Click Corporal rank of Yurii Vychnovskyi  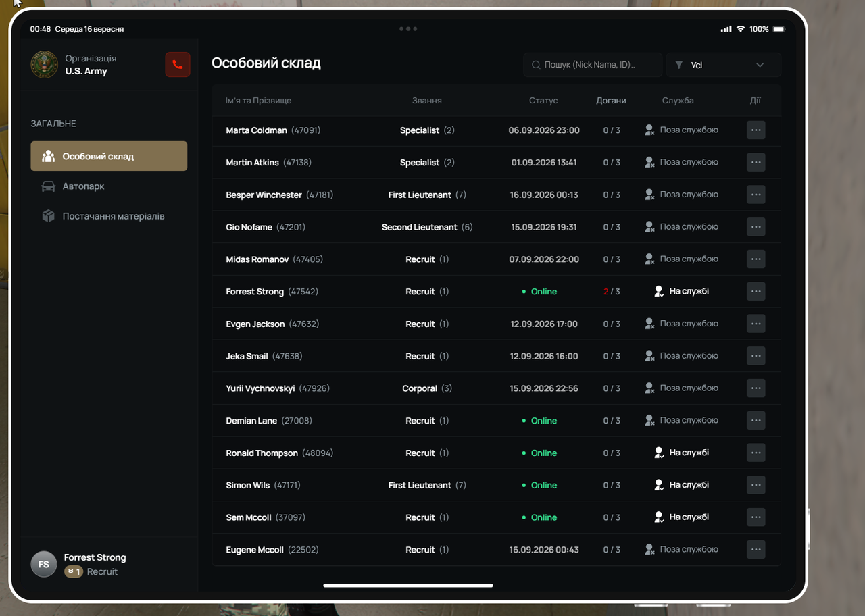420,388
